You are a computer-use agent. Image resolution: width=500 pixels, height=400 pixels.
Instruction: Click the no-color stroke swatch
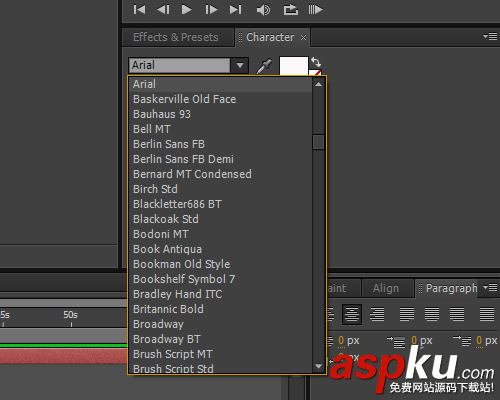pyautogui.click(x=315, y=72)
